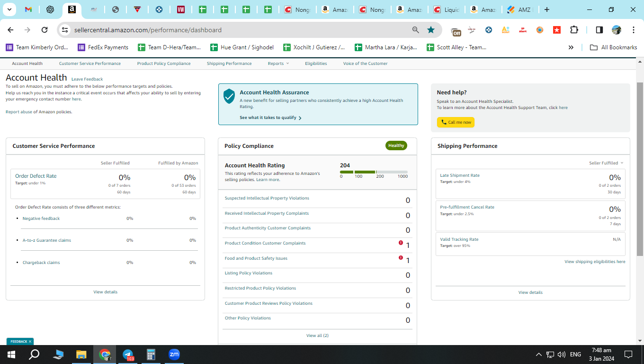Image resolution: width=644 pixels, height=364 pixels.
Task: Open 'Hue Grant / Sighodel' bookmark
Action: pos(241,47)
